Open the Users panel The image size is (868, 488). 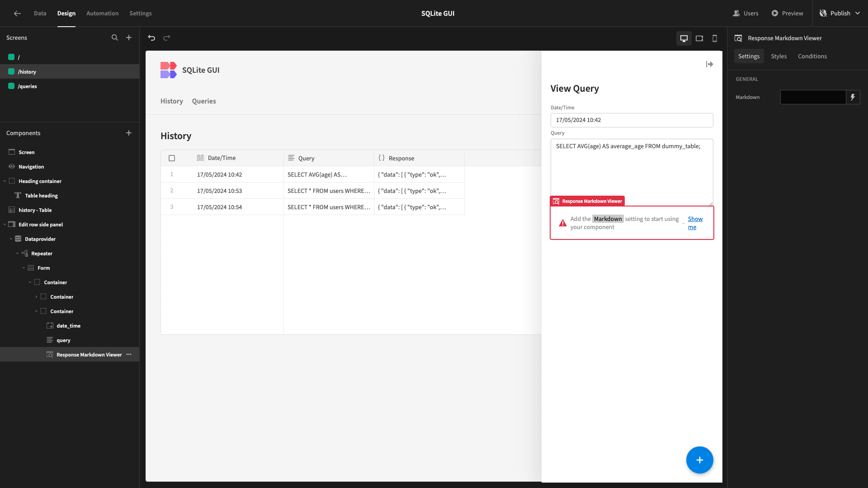745,14
